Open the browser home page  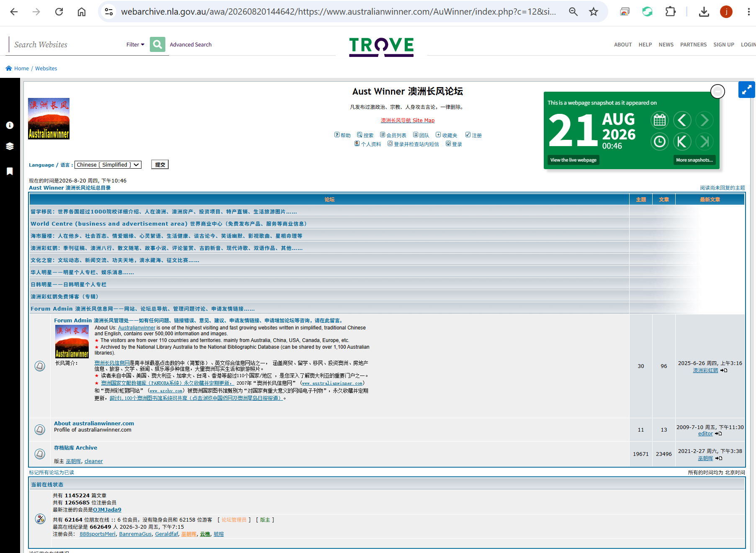(82, 12)
